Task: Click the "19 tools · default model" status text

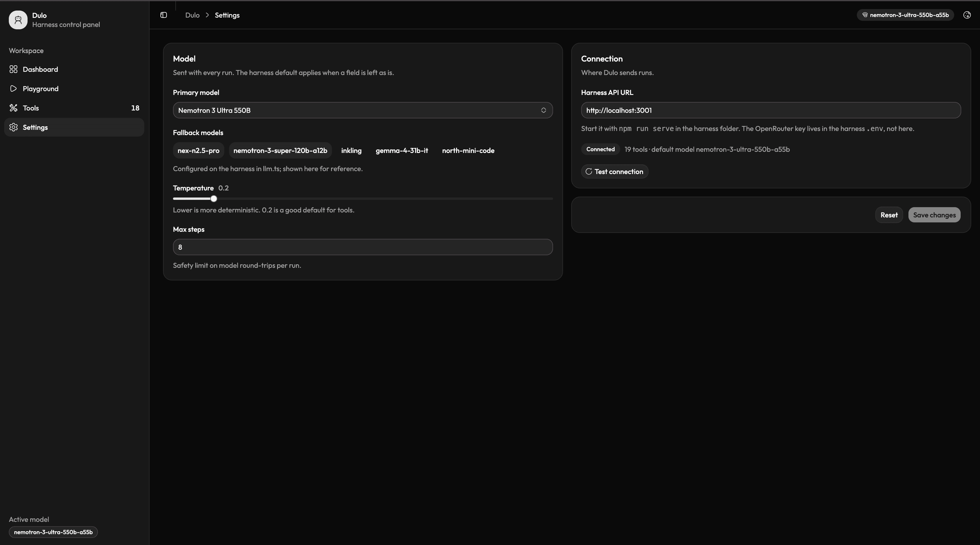Action: click(x=707, y=149)
